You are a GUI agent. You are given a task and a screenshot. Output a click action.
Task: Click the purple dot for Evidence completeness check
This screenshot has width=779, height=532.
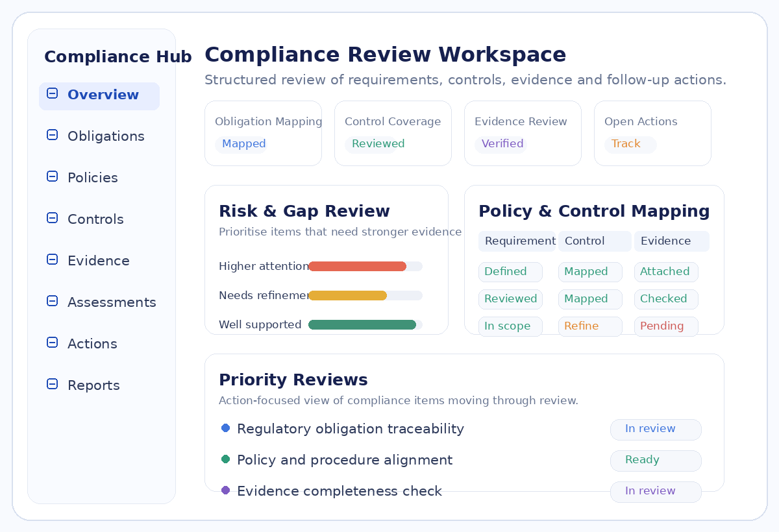coord(225,490)
